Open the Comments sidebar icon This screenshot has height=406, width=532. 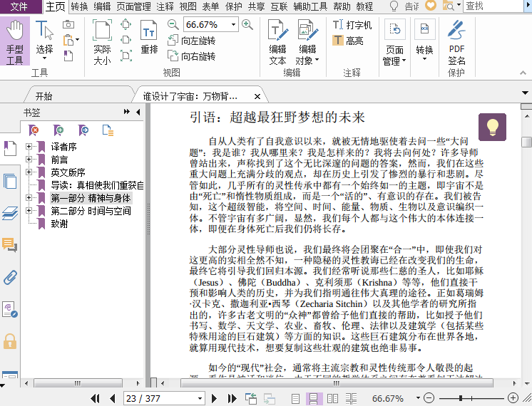pos(10,245)
